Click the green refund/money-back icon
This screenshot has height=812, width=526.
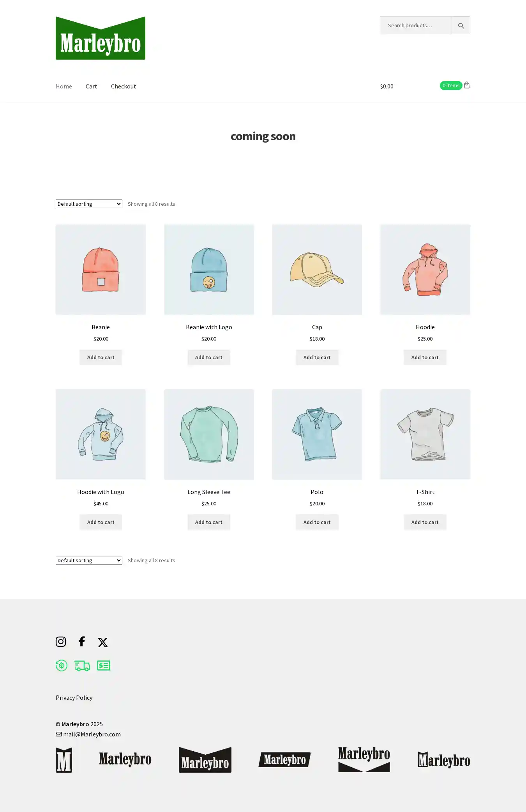[62, 665]
